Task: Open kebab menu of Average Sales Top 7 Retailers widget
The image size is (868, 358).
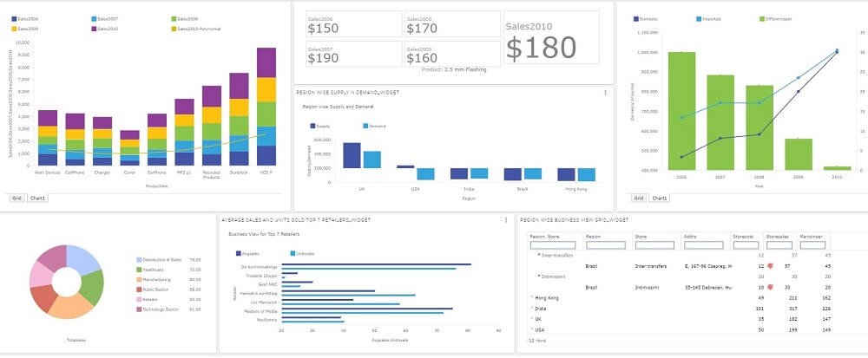Action: (506, 220)
